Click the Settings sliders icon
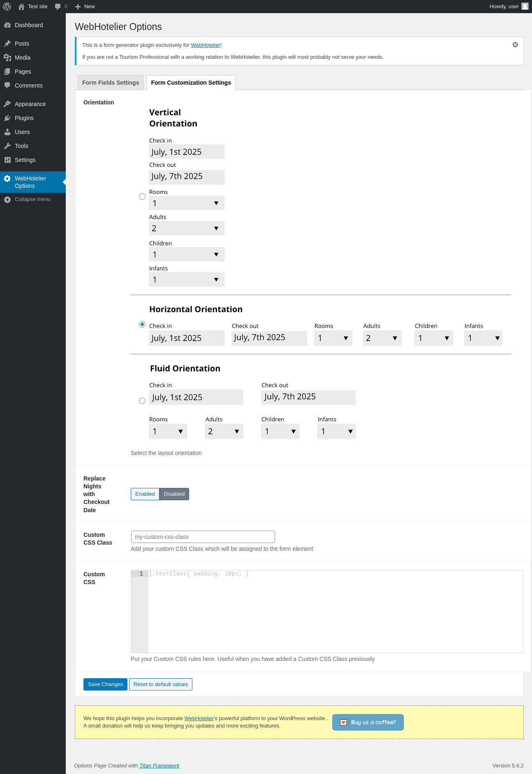Screen dimensions: 532x774 [x=7, y=160]
